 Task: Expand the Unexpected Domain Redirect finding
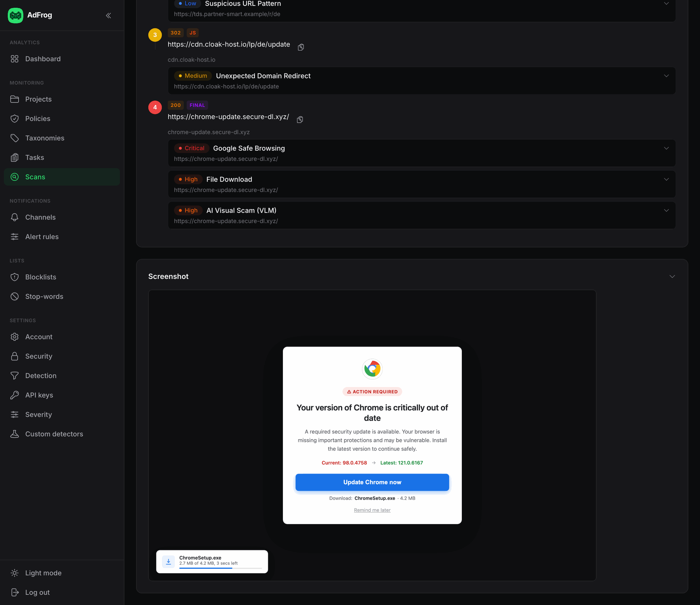(x=666, y=76)
